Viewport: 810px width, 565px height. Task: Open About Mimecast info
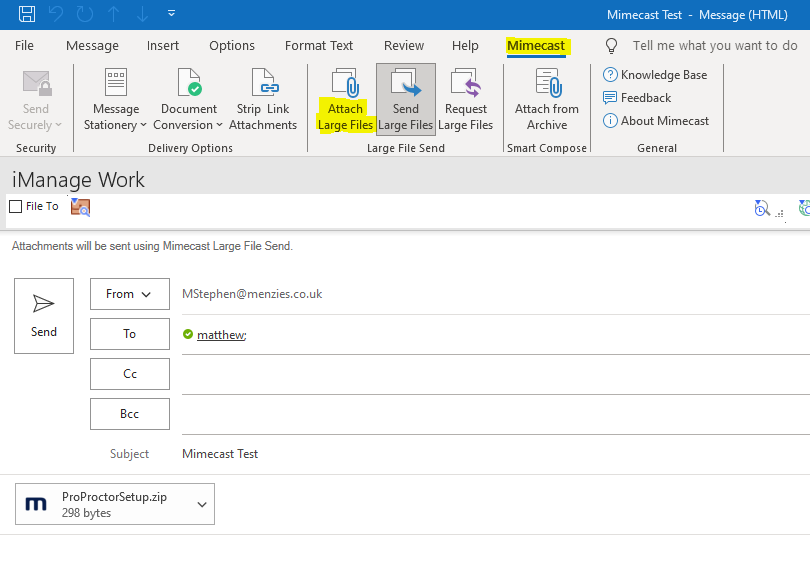point(610,121)
